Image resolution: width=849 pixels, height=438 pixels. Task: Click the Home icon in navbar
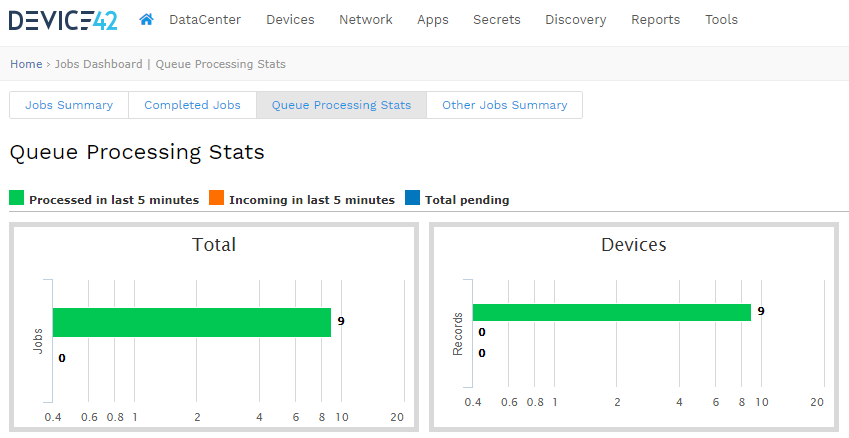[x=147, y=19]
